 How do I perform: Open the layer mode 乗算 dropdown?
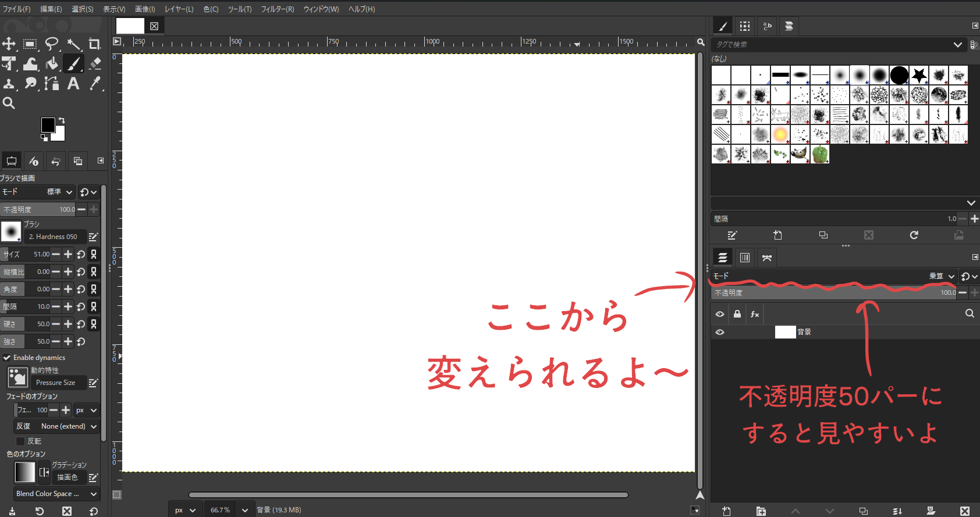click(x=942, y=276)
